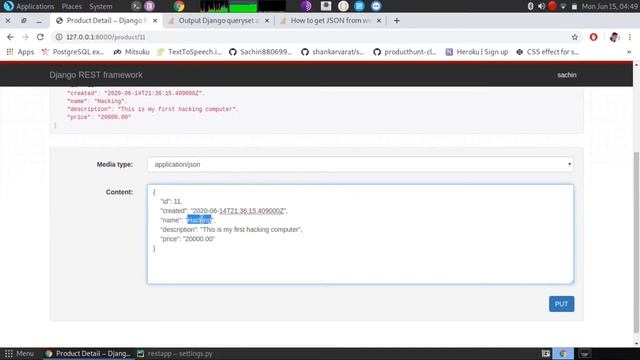
Task: Close the How to get JSON tab
Action: (x=379, y=20)
